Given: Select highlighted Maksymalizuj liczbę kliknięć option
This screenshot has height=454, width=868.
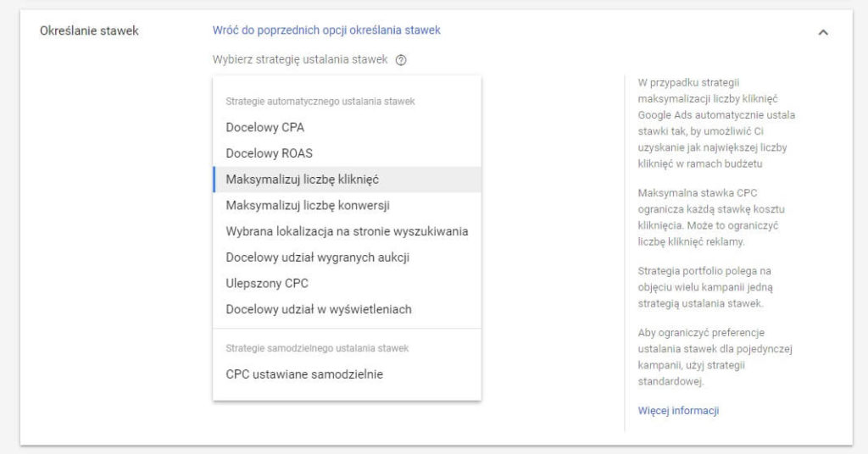Looking at the screenshot, I should 347,180.
